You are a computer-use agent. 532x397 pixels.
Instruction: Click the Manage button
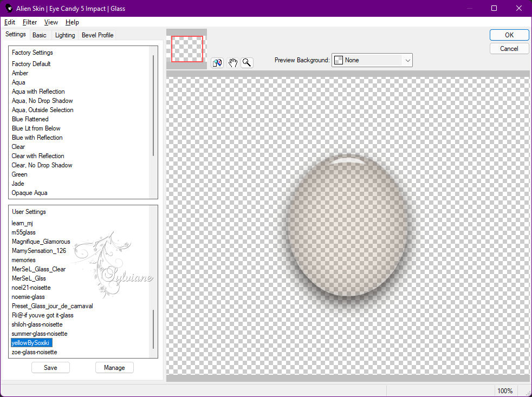click(x=114, y=367)
